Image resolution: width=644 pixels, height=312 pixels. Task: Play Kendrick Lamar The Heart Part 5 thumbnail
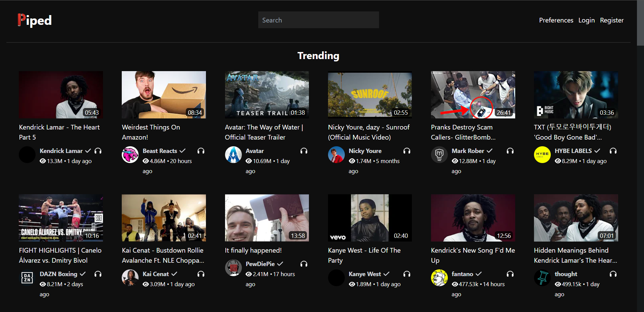[x=61, y=95]
